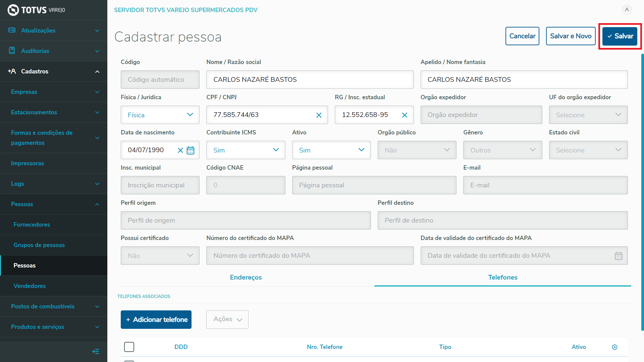Tick the select-all phones checkbox
644x362 pixels.
pyautogui.click(x=129, y=347)
